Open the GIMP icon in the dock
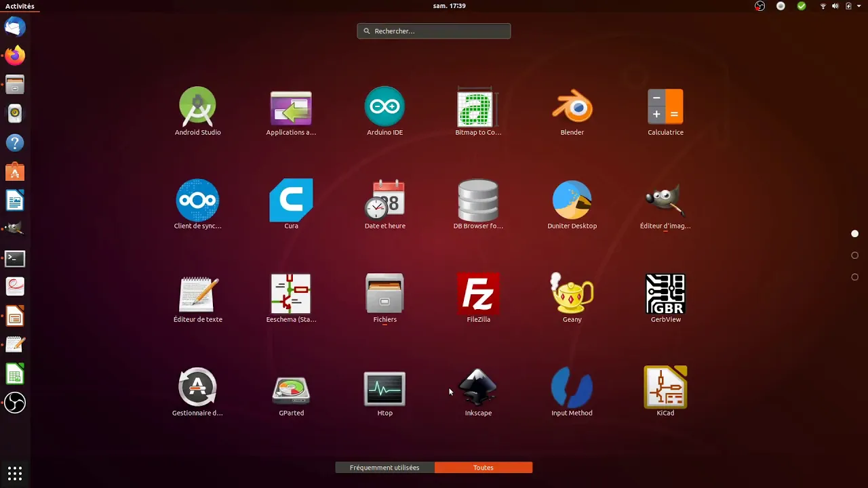This screenshot has height=488, width=868. [15, 230]
